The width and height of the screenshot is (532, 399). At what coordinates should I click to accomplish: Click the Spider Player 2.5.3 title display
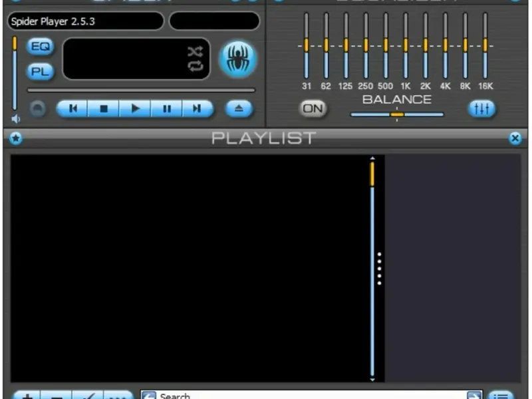tap(86, 21)
